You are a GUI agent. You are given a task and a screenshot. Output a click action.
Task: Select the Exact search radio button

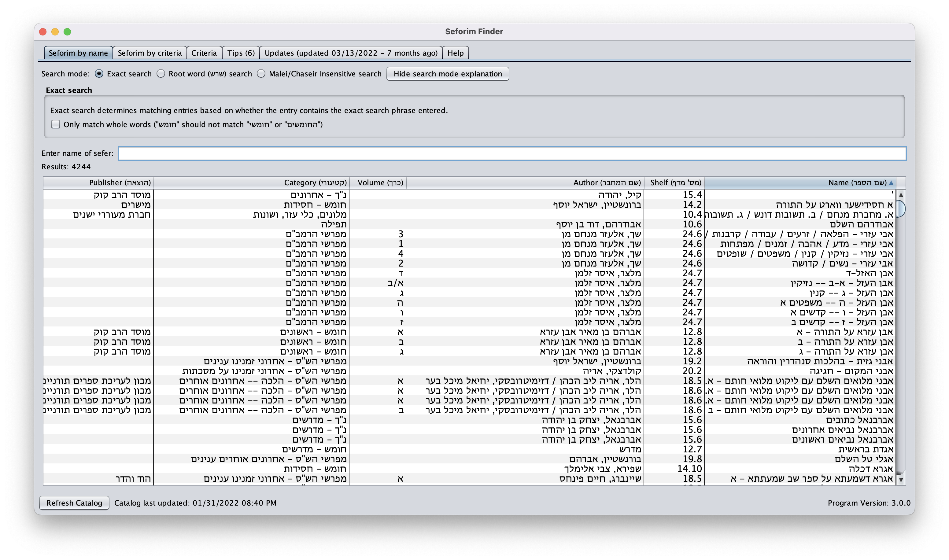point(99,74)
